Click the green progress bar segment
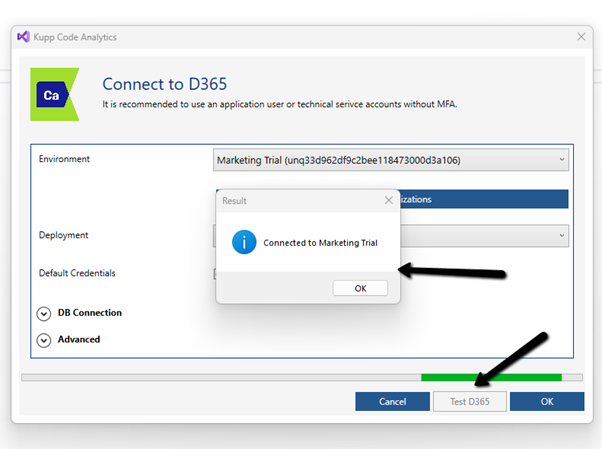Image resolution: width=602 pixels, height=449 pixels. (491, 377)
